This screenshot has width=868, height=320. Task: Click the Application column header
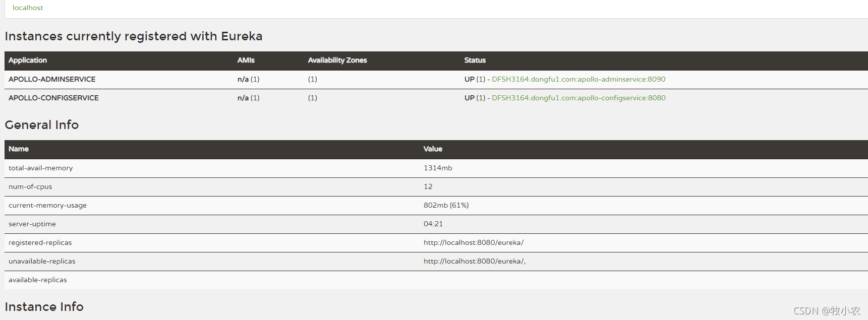point(28,60)
